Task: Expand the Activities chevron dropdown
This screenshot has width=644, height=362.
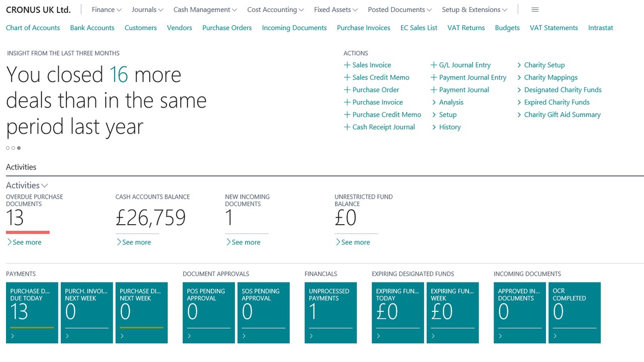Action: pyautogui.click(x=45, y=186)
